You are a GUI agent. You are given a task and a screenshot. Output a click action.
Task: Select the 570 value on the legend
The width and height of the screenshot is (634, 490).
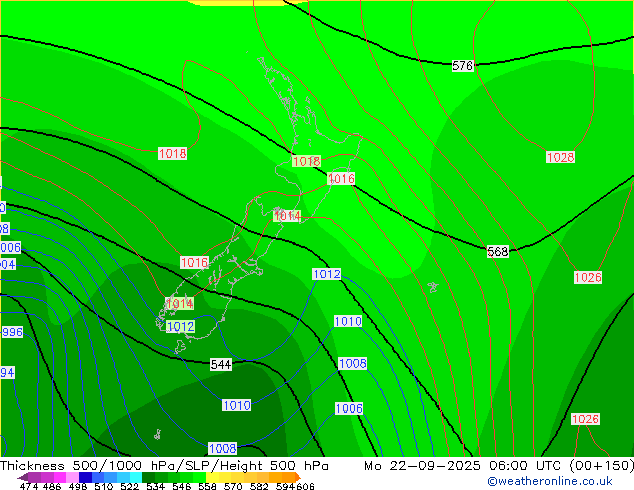coord(233,486)
